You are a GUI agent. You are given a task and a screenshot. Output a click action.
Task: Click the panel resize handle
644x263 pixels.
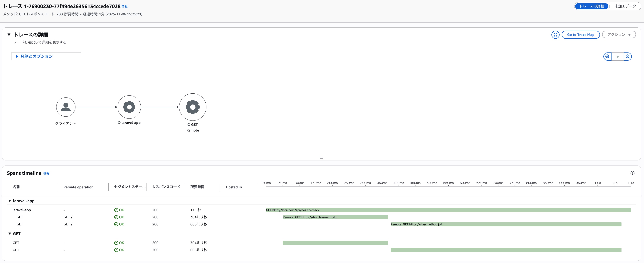[x=321, y=158]
